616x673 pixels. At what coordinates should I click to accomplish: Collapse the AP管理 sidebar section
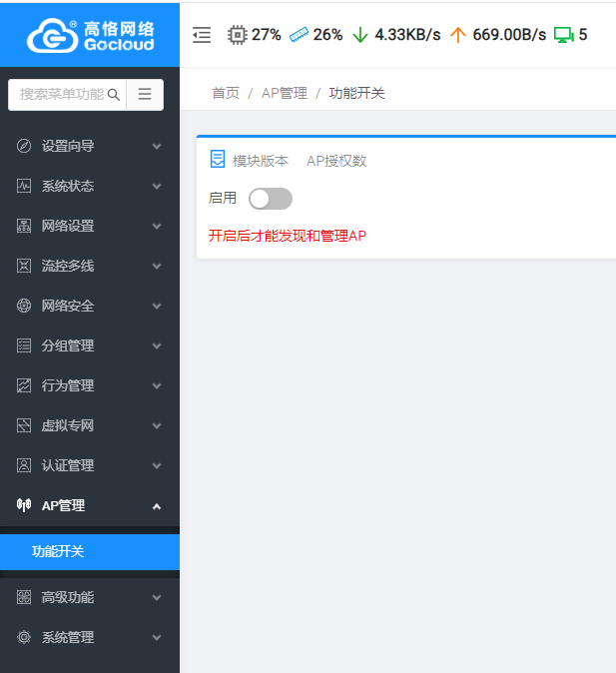(x=89, y=505)
